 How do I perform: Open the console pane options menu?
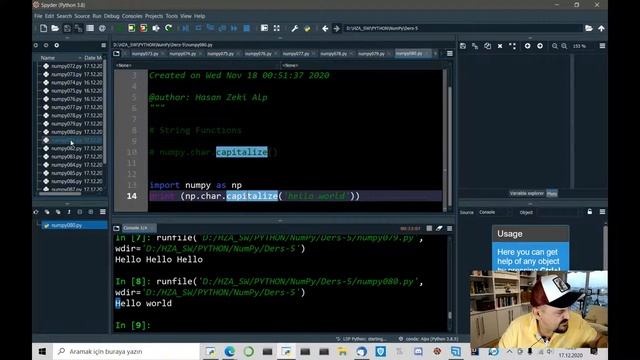[449, 228]
